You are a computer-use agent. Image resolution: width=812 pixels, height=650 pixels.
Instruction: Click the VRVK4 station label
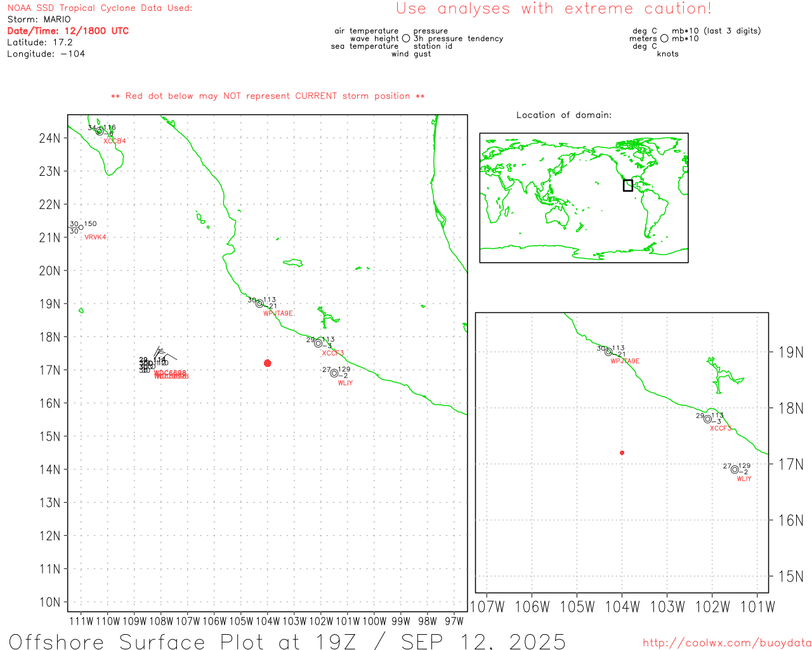click(96, 237)
